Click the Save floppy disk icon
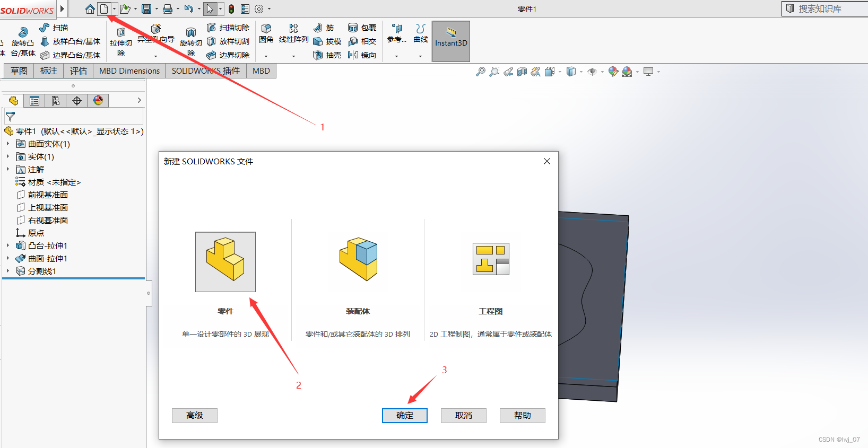This screenshot has width=868, height=448. (x=146, y=8)
